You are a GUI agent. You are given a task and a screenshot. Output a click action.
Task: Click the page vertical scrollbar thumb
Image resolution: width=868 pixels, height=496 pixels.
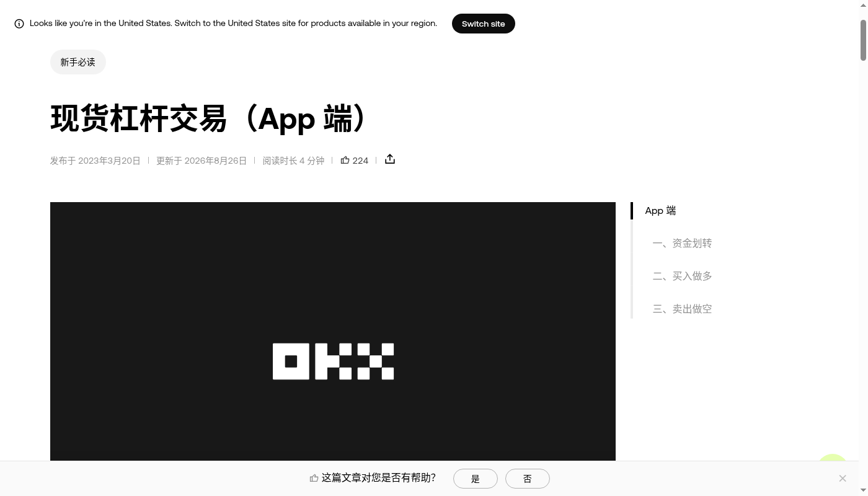tap(863, 40)
